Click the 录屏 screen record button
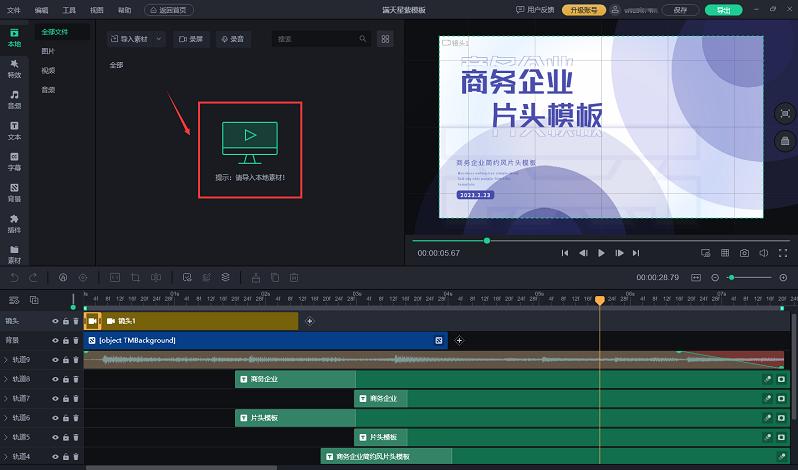This screenshot has width=798, height=470. [x=191, y=39]
